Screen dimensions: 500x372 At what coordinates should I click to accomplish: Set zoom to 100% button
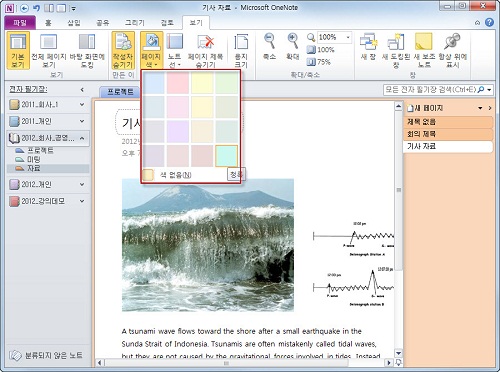(321, 50)
